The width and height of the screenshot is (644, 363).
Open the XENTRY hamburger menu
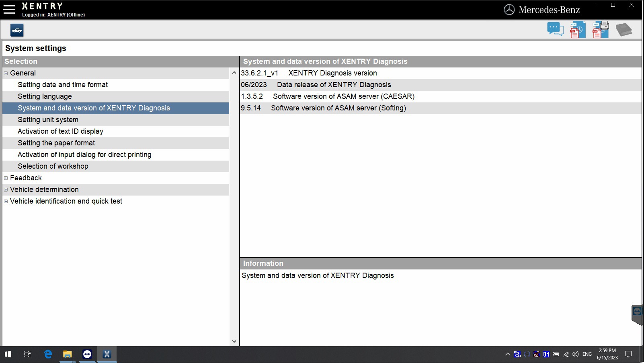(9, 9)
